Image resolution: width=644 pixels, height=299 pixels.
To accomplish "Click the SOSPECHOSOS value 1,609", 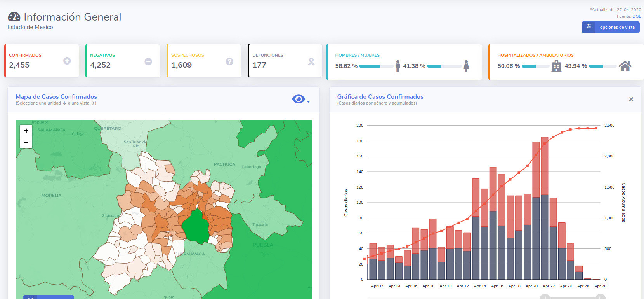I will 182,65.
